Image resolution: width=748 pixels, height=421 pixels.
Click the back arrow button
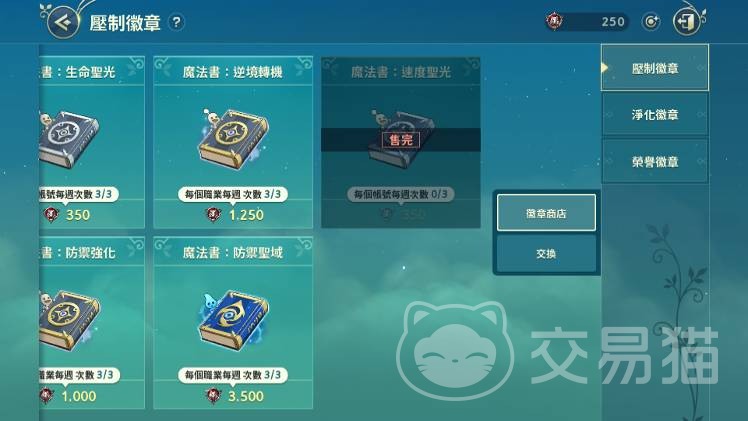coord(63,22)
